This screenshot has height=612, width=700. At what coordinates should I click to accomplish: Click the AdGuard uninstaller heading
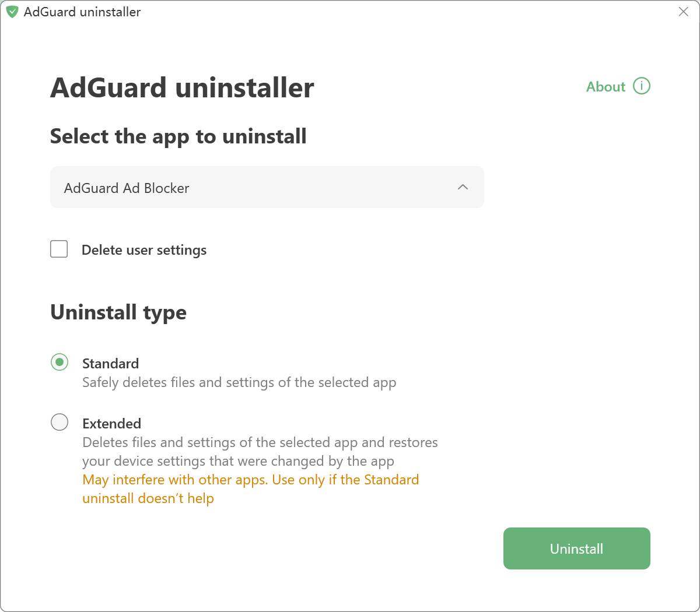(x=182, y=87)
